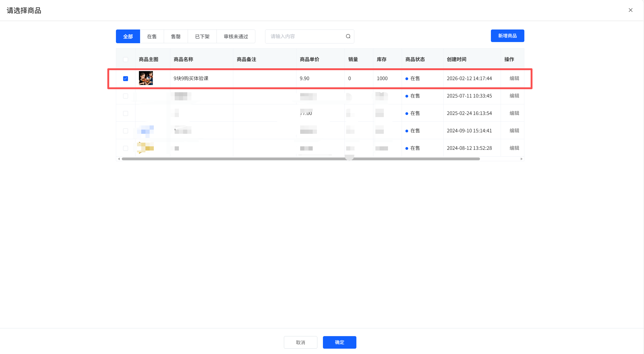Click the 新增商品 button
Screen dimensions: 644x354
pos(507,36)
